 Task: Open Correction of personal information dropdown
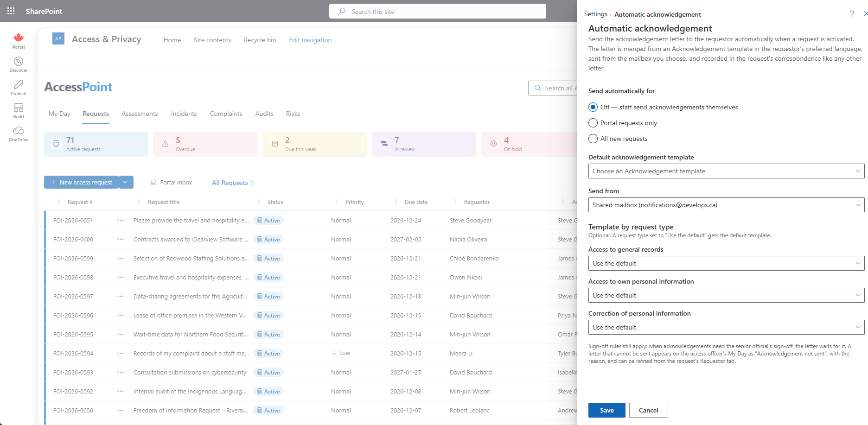(x=726, y=327)
